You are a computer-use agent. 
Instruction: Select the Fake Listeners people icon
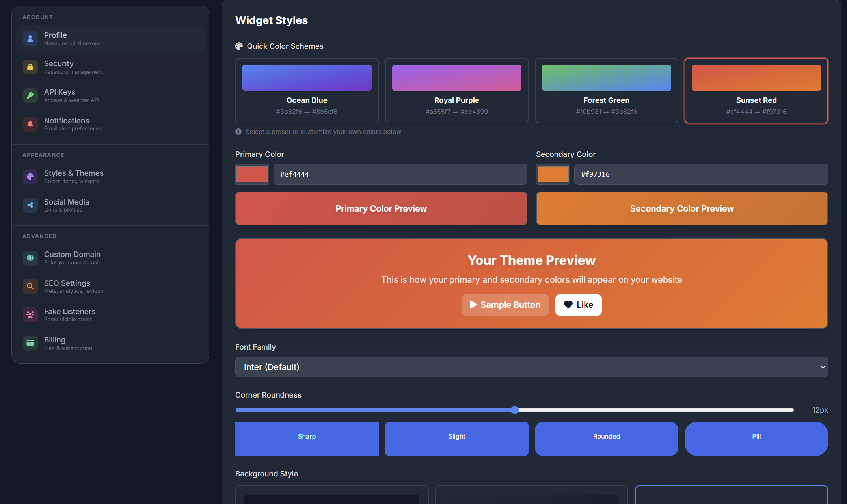click(x=30, y=314)
